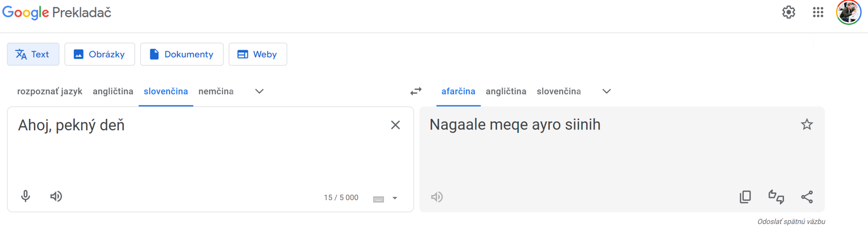Click Odoslať spätnú väzbu link
The height and width of the screenshot is (239, 868).
(x=791, y=222)
